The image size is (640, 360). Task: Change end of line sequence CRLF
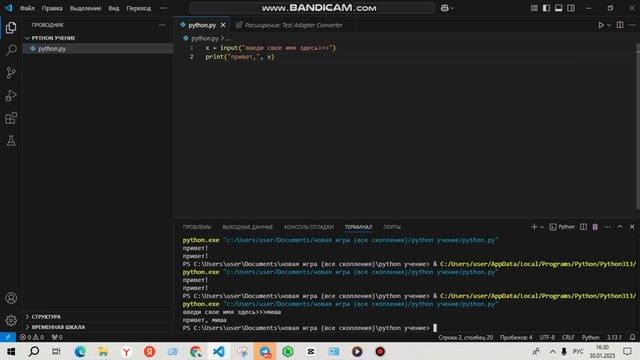pyautogui.click(x=568, y=338)
